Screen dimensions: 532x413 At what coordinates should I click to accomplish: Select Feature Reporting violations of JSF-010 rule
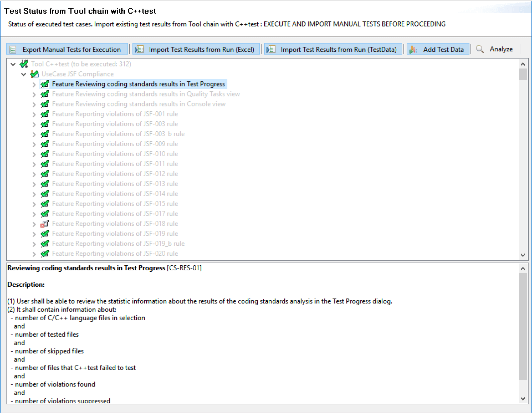[115, 154]
